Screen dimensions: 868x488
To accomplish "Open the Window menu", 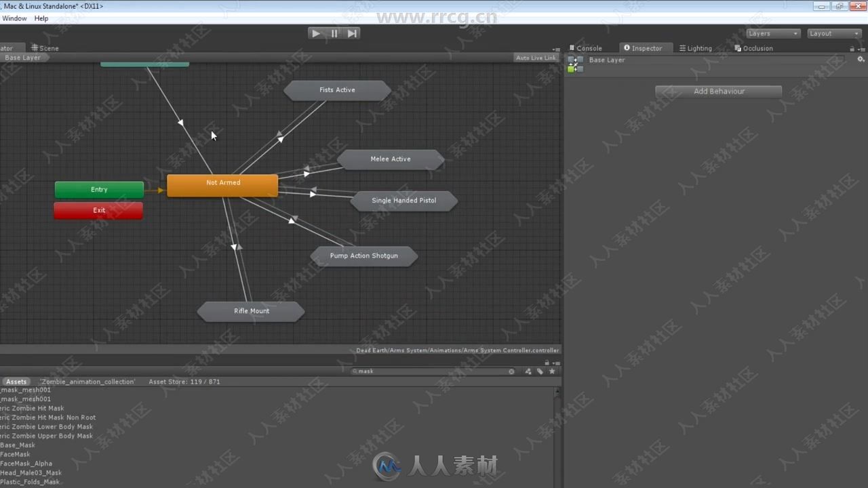I will [14, 18].
